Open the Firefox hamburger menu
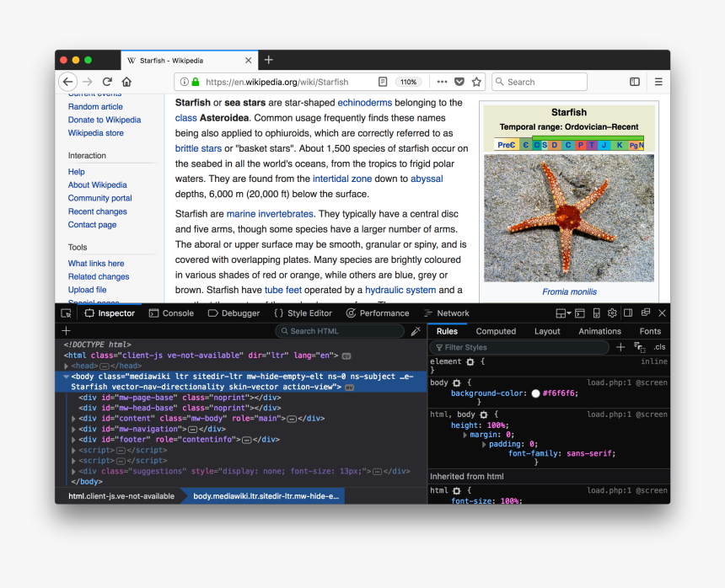Screen dimensions: 725x588 (x=658, y=82)
